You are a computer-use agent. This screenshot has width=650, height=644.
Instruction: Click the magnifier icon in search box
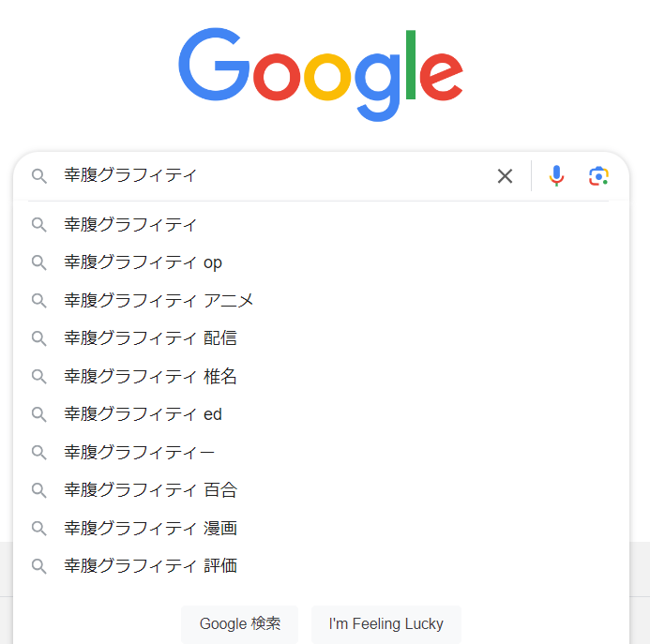(x=39, y=176)
